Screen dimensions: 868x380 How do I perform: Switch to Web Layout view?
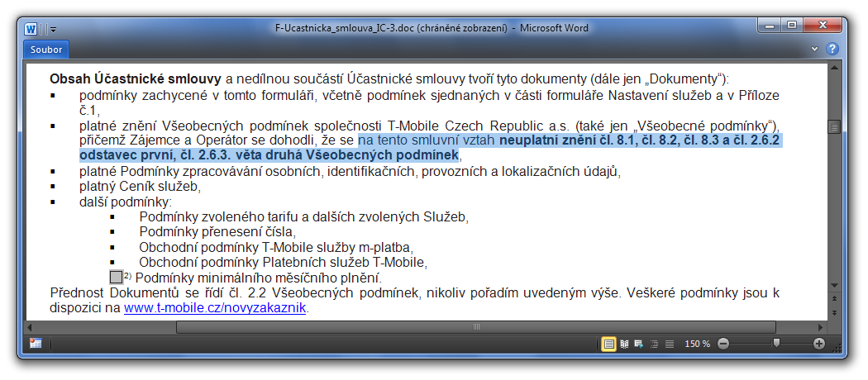[x=639, y=344]
